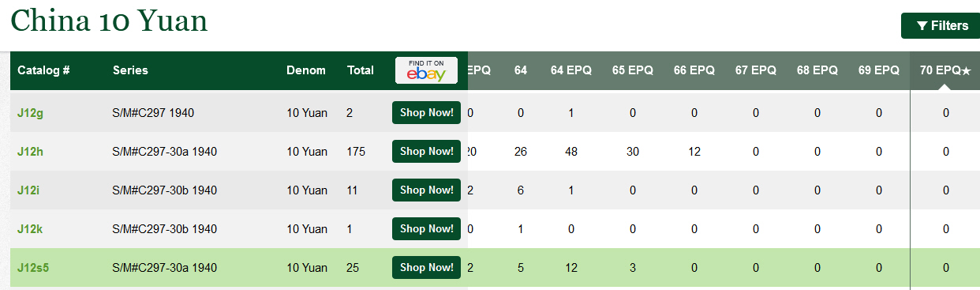
Task: Click Shop Now for J12s5 row
Action: (x=427, y=268)
